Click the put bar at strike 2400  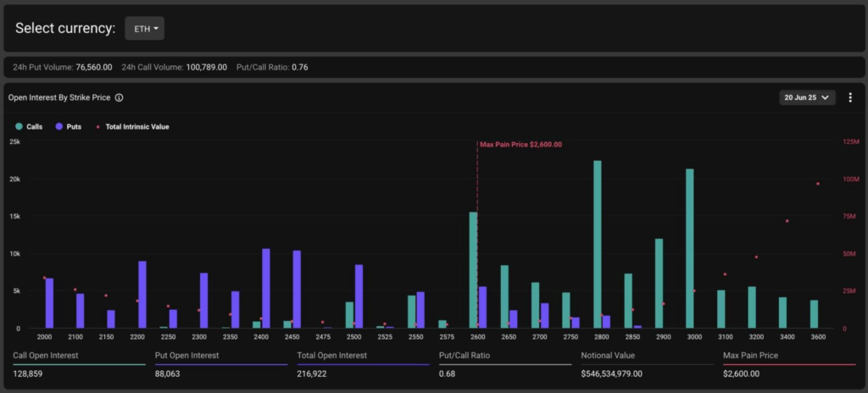266,288
